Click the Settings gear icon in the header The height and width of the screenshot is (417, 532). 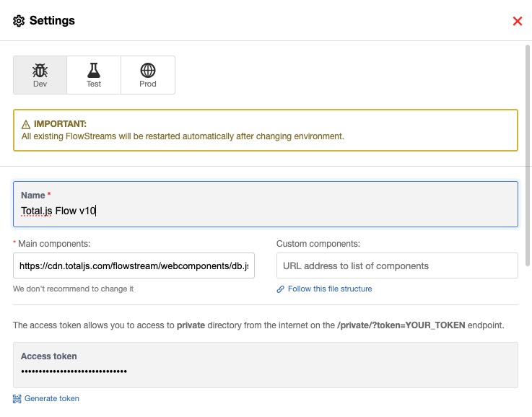pyautogui.click(x=19, y=21)
